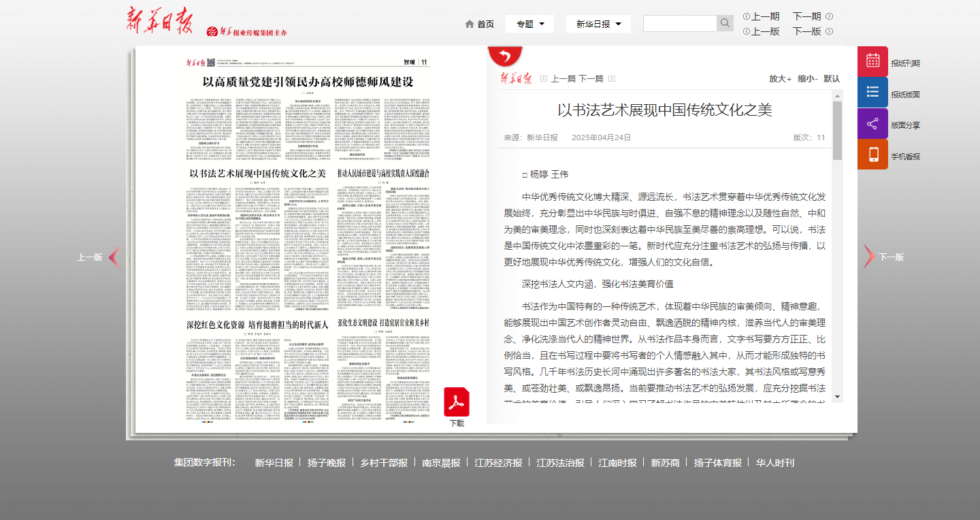Image resolution: width=980 pixels, height=520 pixels.
Task: Go to home page (首页)
Action: [480, 24]
